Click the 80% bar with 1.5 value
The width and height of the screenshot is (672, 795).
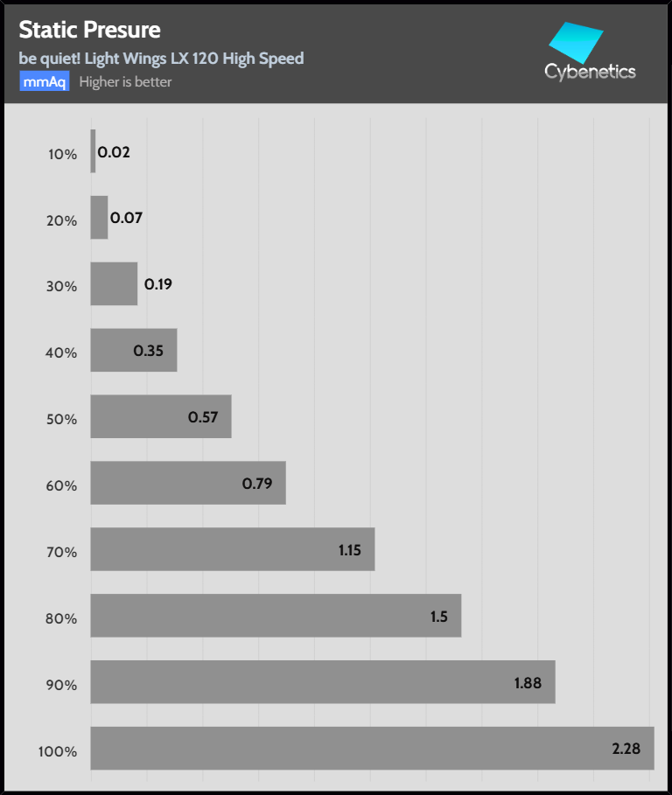[x=275, y=616]
